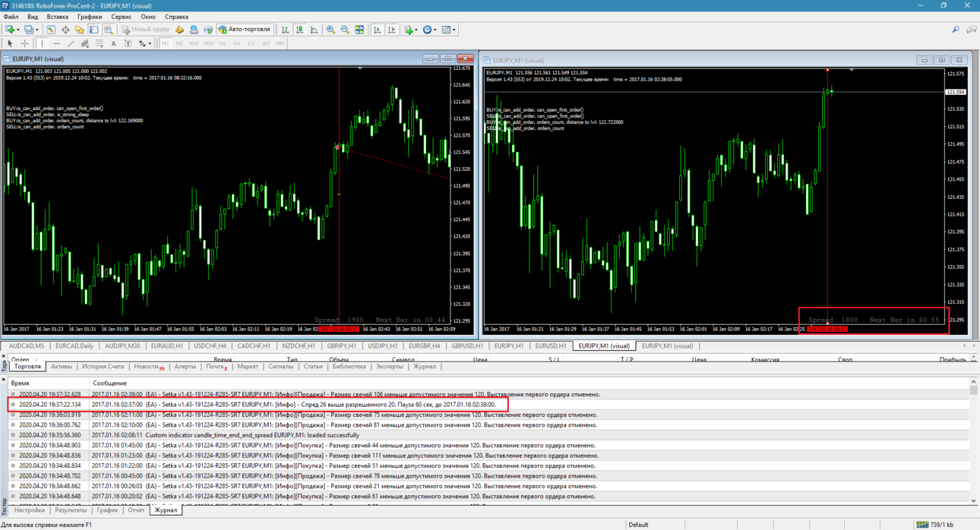Select the H1 timeframe button
Screen dimensions: 980x530
click(223, 43)
